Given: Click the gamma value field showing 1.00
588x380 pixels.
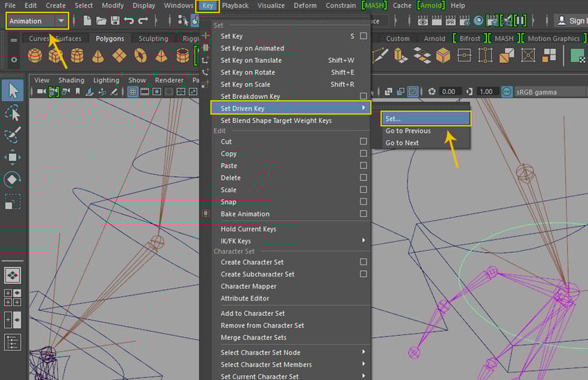Looking at the screenshot, I should (x=486, y=91).
